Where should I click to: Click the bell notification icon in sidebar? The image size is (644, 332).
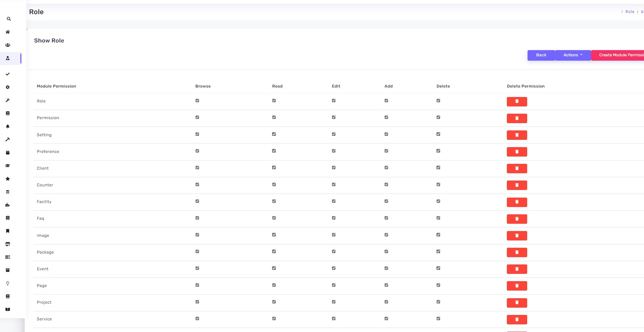click(x=8, y=126)
